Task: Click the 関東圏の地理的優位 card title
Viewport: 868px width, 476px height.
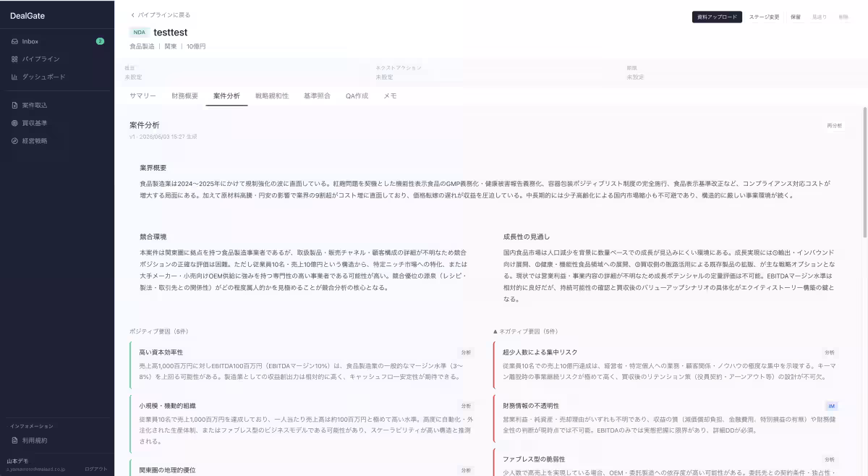Action: [167, 470]
